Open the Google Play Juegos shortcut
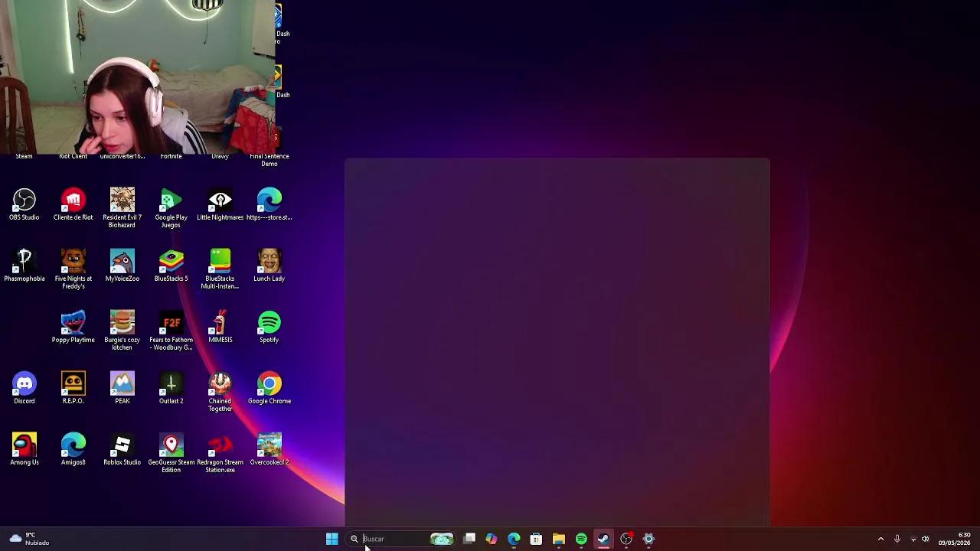This screenshot has width=980, height=551. point(171,207)
